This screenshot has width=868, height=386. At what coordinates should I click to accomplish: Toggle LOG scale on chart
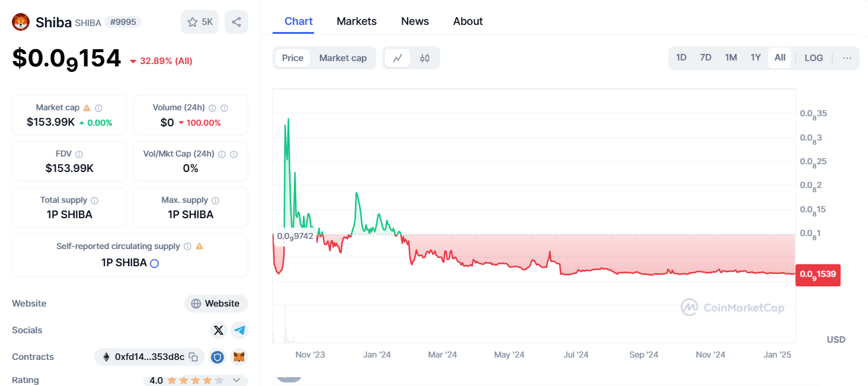point(813,58)
